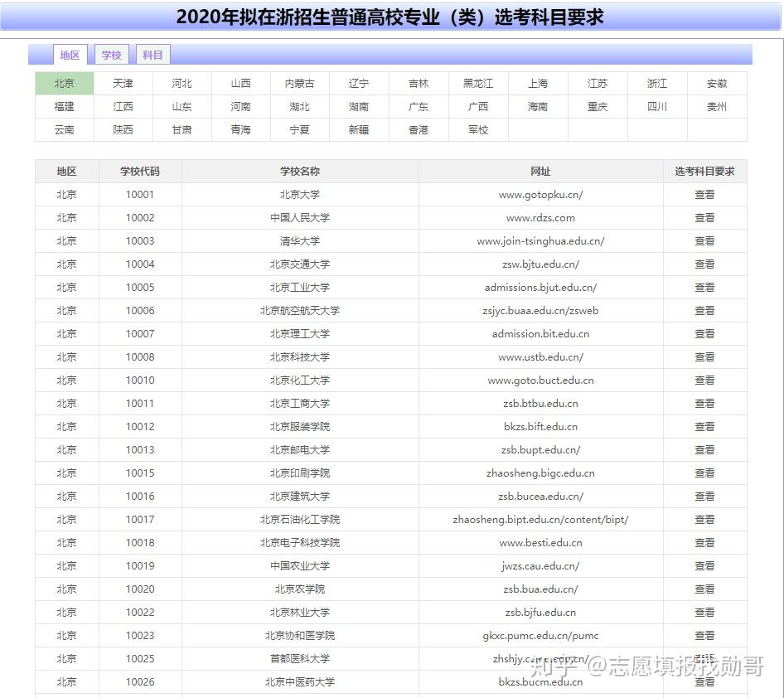Open admission.bit.edu.cn website link
This screenshot has height=698, width=784.
(x=540, y=334)
